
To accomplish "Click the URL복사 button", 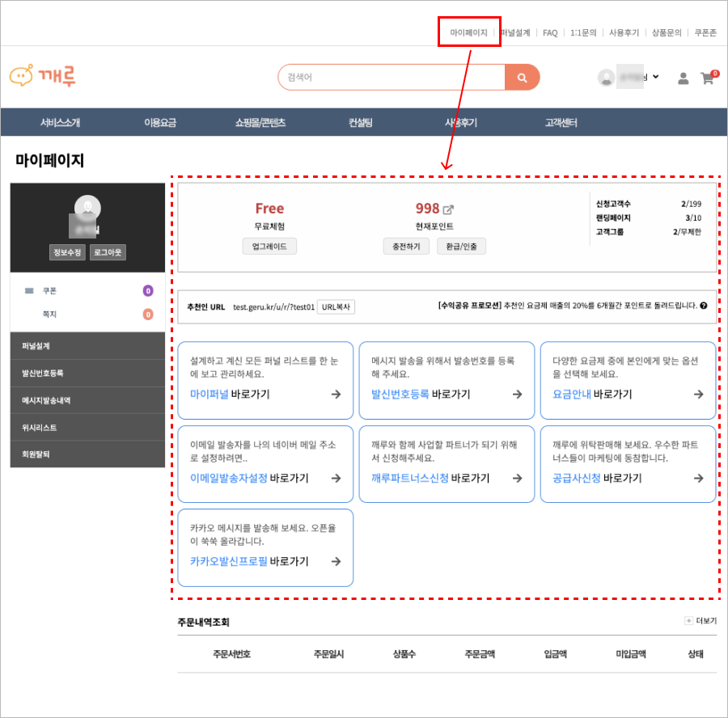I will point(336,307).
